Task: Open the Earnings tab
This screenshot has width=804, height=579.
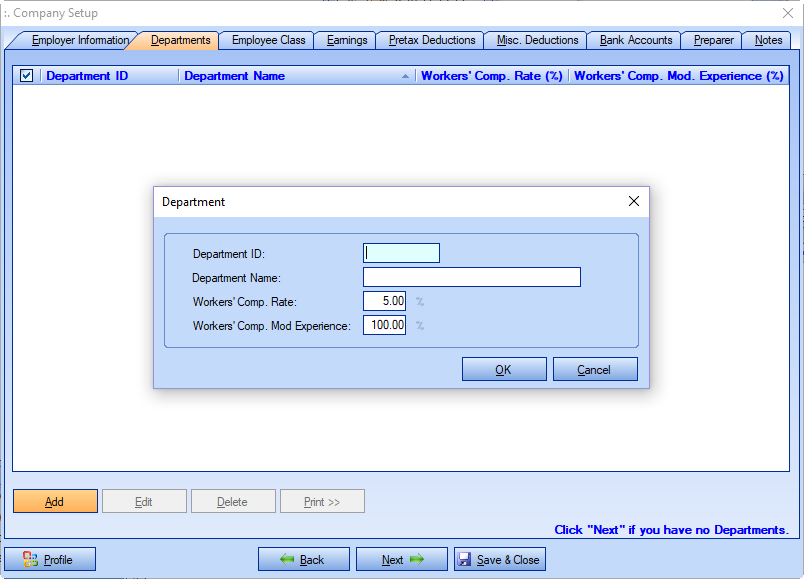Action: [x=347, y=40]
